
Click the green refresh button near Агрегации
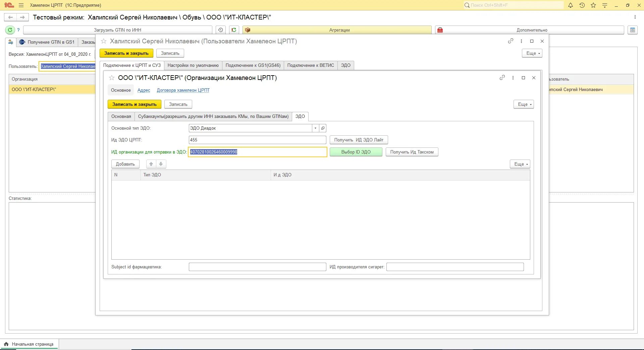tap(234, 30)
